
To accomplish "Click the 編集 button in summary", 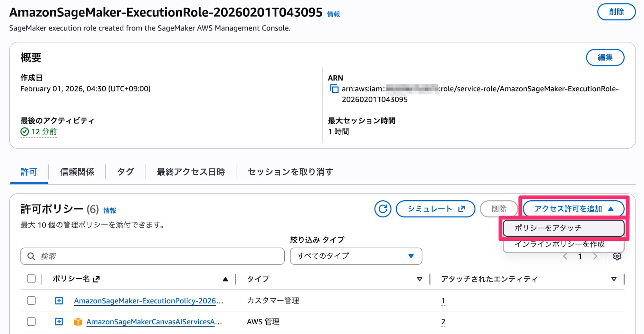I will (605, 57).
